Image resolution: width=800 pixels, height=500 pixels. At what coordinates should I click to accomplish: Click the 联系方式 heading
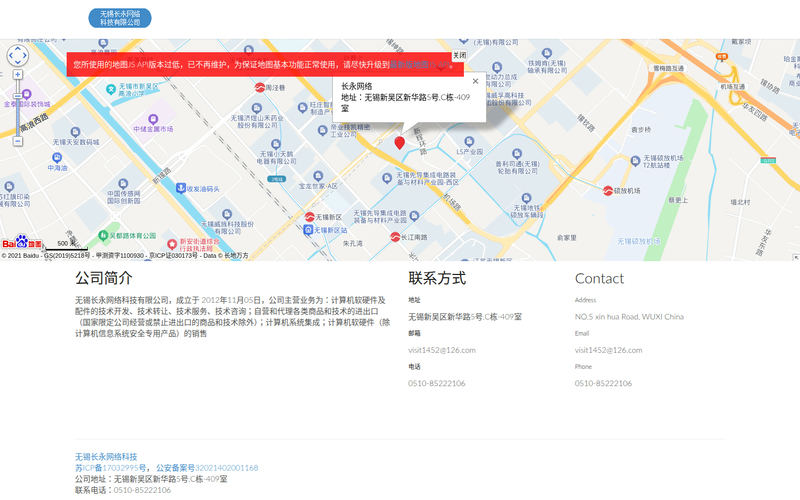[x=437, y=278]
